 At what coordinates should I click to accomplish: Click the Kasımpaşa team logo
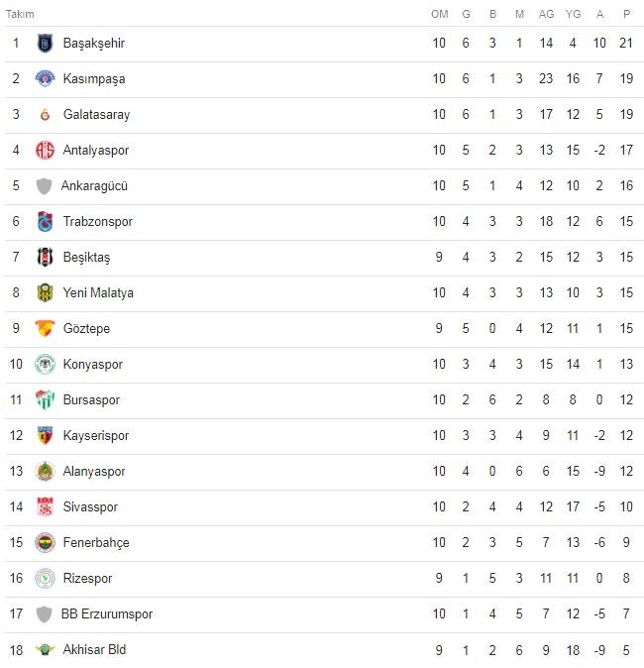(x=45, y=79)
